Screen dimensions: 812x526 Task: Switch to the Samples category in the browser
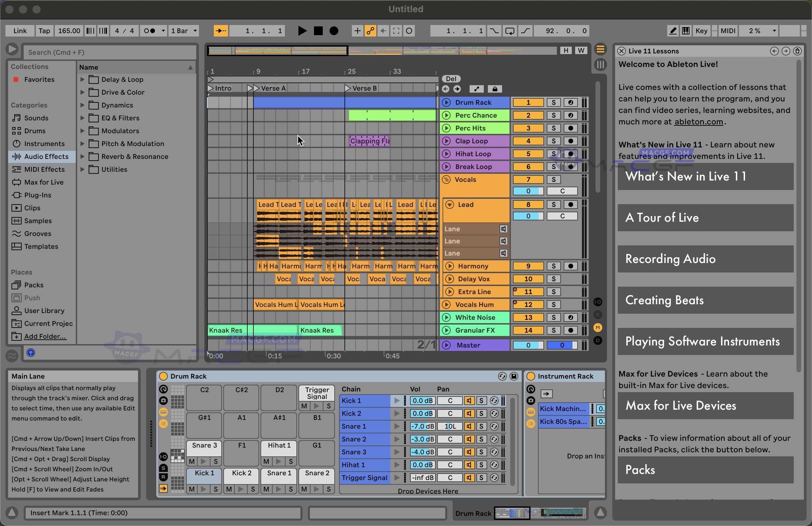coord(38,220)
